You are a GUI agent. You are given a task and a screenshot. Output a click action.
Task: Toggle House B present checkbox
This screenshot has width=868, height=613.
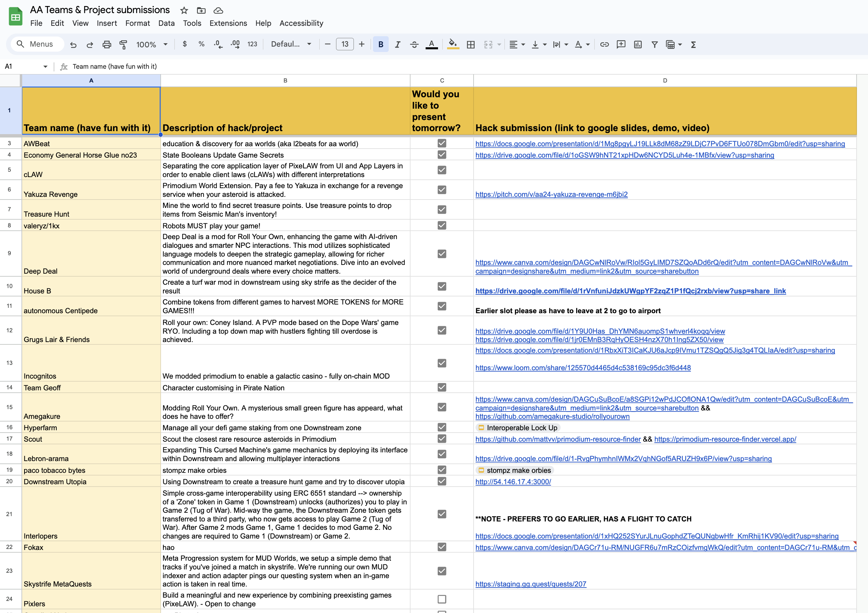pos(442,286)
